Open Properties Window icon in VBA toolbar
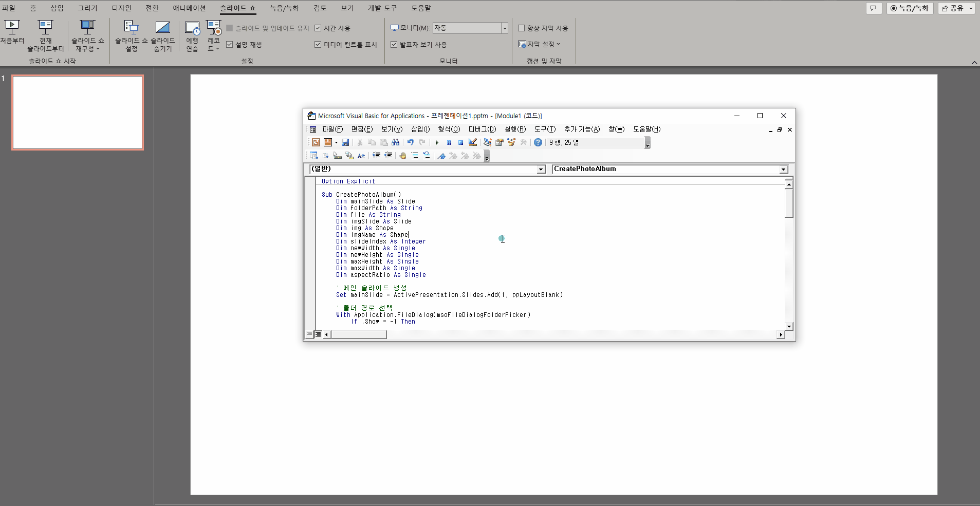980x506 pixels. coord(499,142)
